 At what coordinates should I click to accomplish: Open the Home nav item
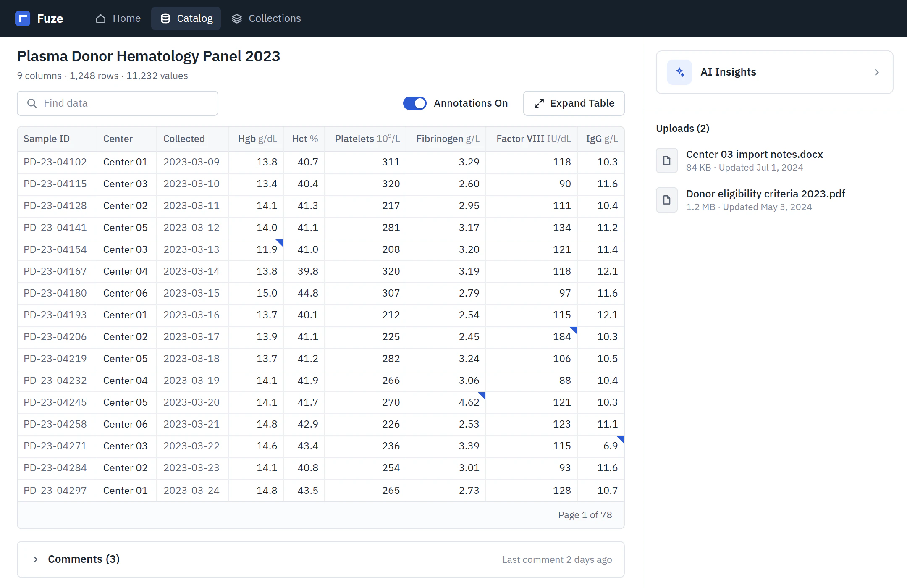click(x=118, y=18)
